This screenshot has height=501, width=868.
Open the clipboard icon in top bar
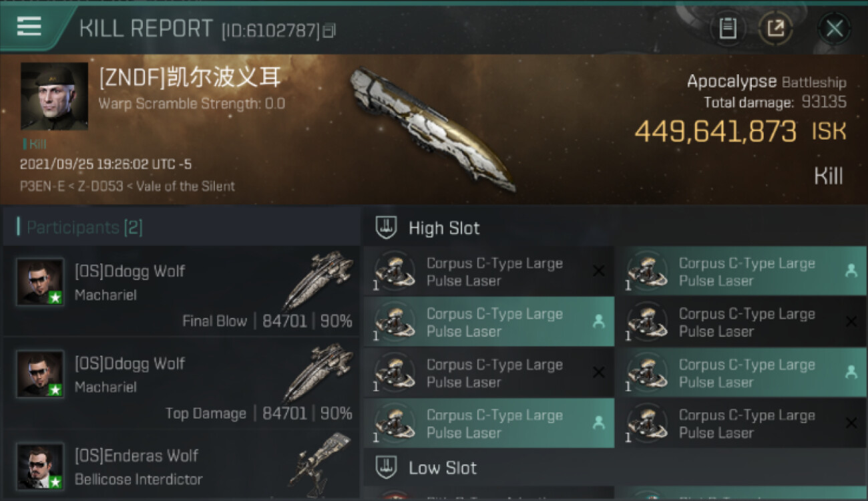[727, 29]
